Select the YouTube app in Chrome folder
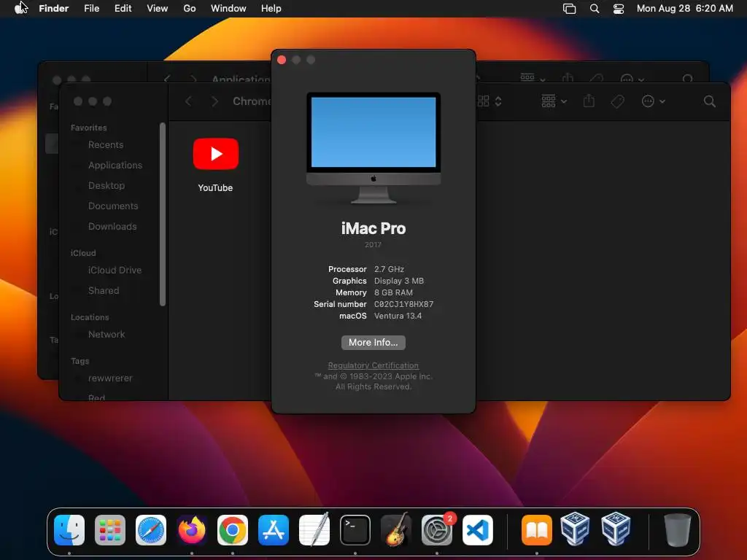The width and height of the screenshot is (747, 560). 216,165
